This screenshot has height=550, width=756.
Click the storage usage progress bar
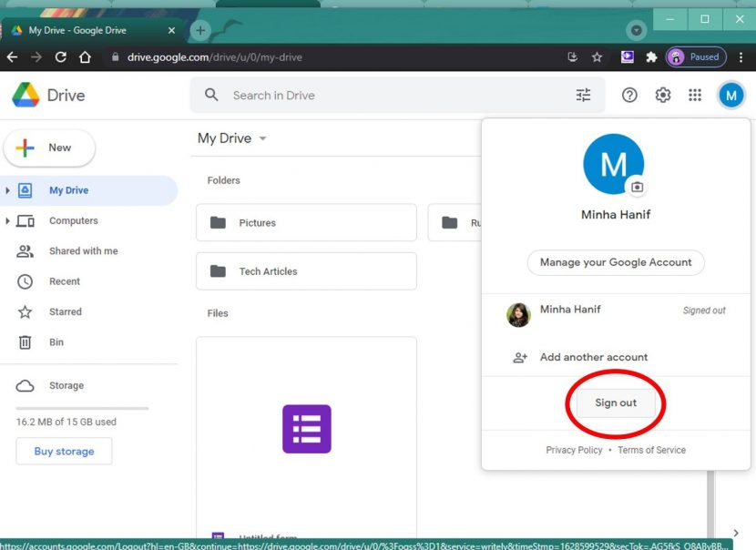tap(83, 408)
